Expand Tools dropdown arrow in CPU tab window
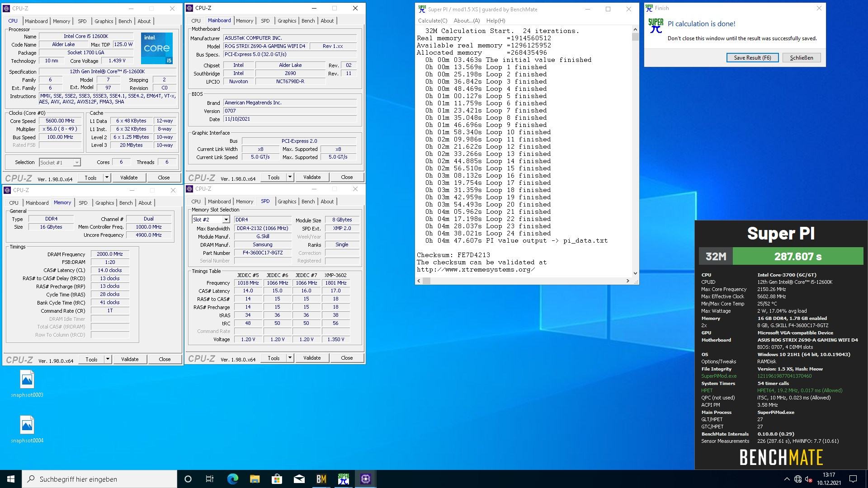The image size is (868, 488). coord(107,178)
